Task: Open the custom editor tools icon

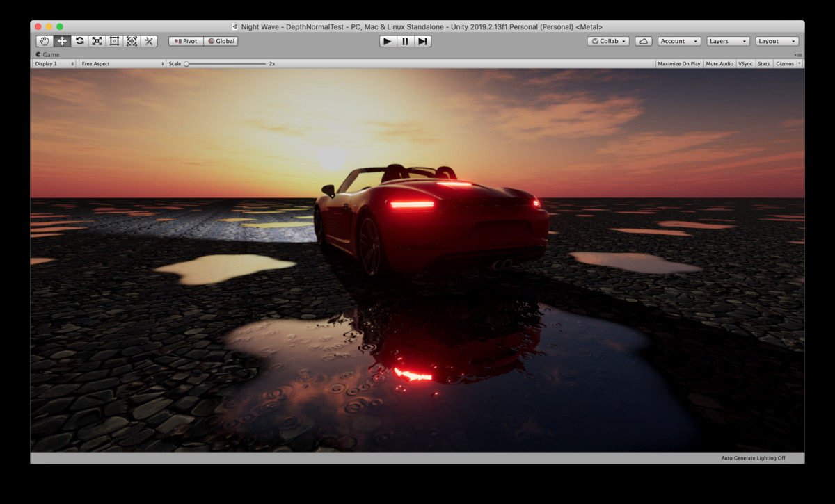Action: (148, 40)
